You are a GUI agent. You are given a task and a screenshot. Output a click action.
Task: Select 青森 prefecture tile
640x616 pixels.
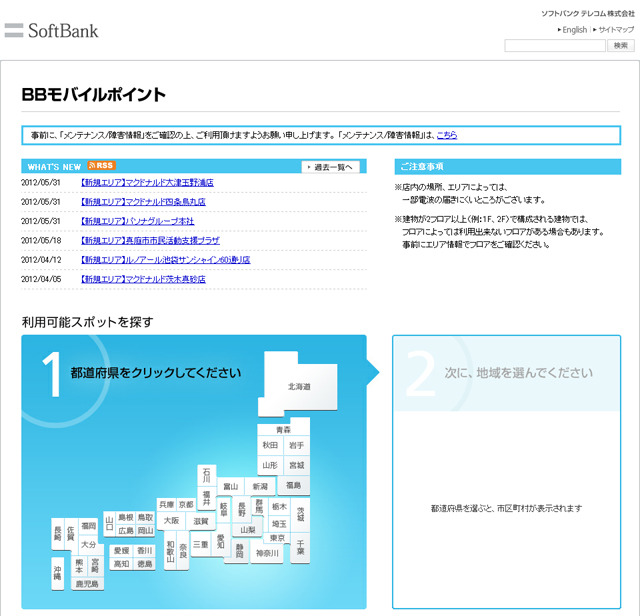(283, 429)
